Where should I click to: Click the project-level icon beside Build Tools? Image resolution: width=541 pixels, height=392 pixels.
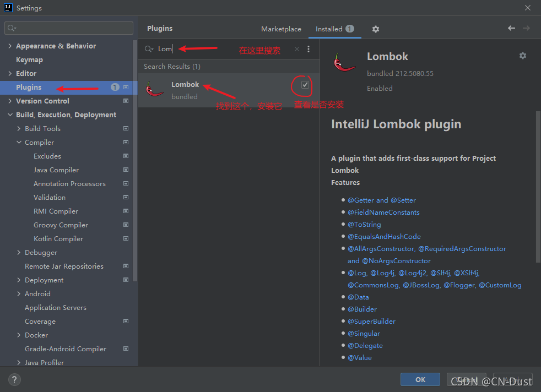126,129
